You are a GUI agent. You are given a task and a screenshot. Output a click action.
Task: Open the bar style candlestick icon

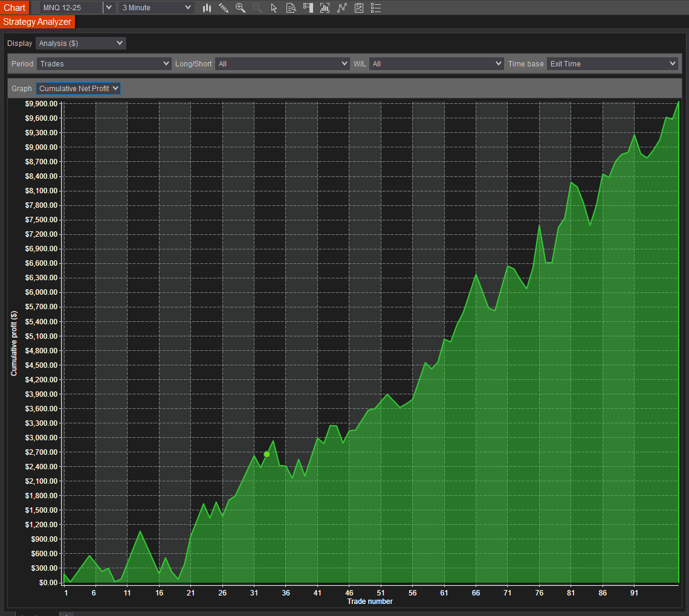pyautogui.click(x=207, y=8)
